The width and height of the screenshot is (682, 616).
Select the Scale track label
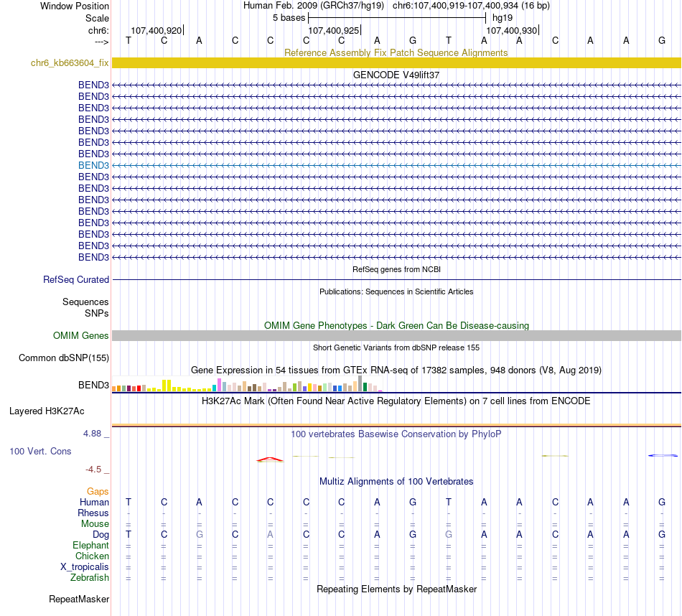pyautogui.click(x=97, y=18)
